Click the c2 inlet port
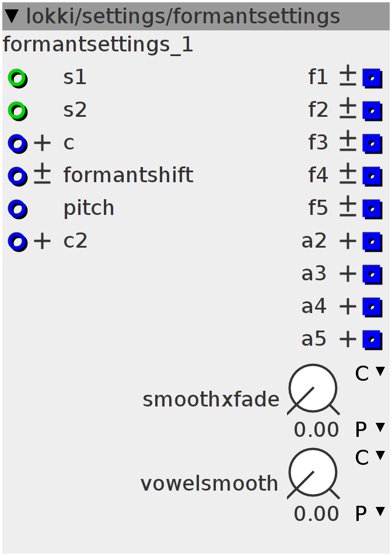 pos(17,242)
